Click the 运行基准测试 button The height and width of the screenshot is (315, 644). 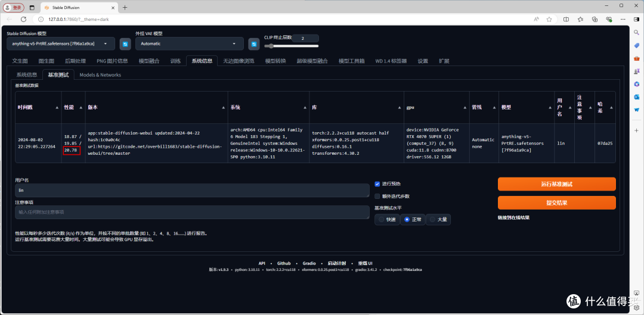pyautogui.click(x=556, y=184)
